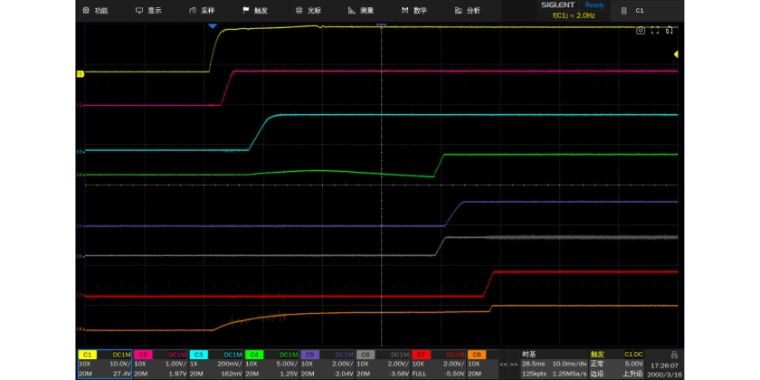The image size is (760, 380).
Task: Open the 数学 (Math) menu
Action: (414, 11)
